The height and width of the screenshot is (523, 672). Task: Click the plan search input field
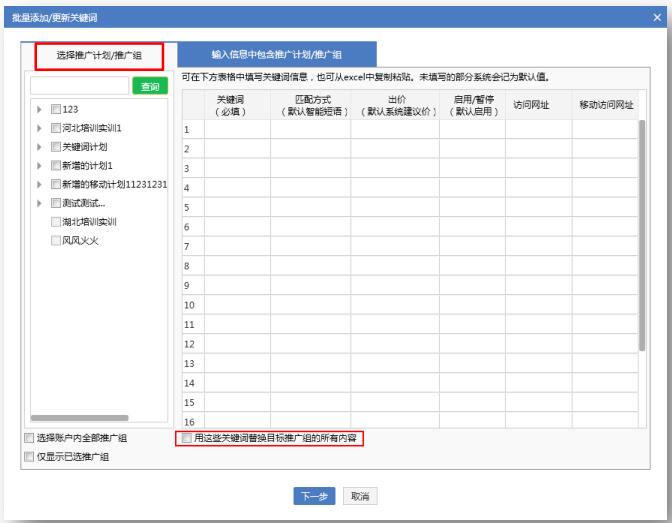(x=80, y=87)
